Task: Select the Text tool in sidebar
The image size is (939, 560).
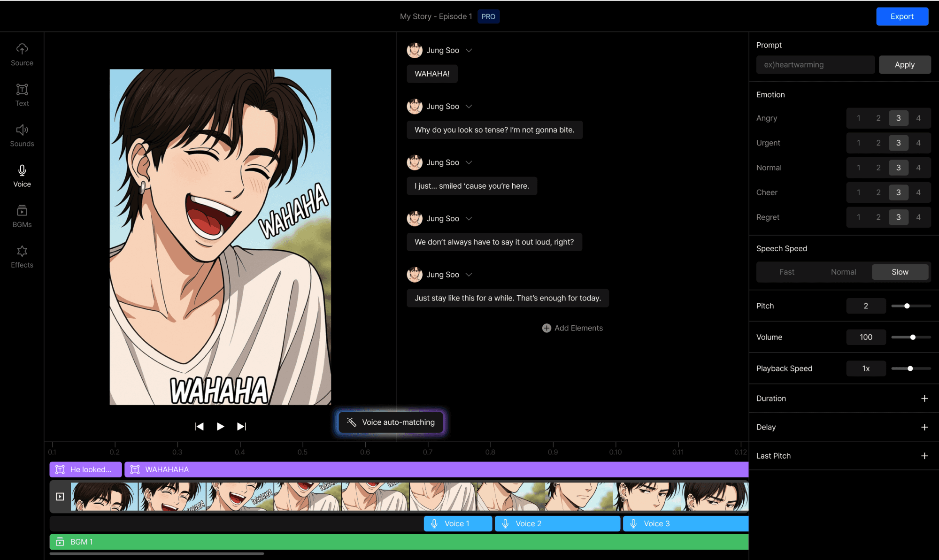Action: (x=22, y=95)
